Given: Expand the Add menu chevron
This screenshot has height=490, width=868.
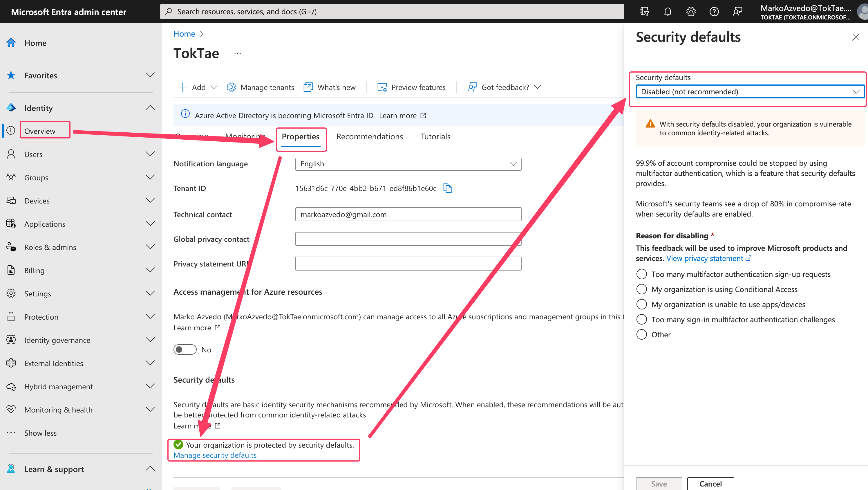Looking at the screenshot, I should pyautogui.click(x=214, y=87).
